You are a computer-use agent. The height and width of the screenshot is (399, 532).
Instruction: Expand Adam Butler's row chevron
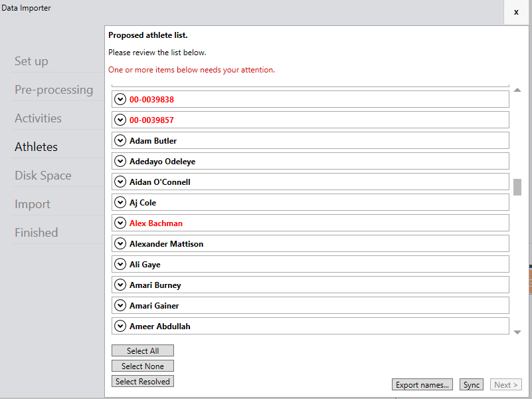point(120,140)
